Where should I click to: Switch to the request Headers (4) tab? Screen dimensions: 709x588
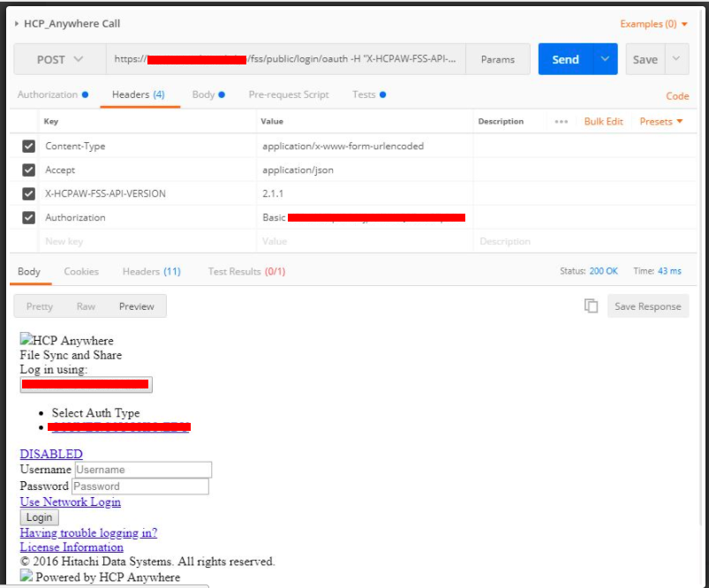click(139, 94)
